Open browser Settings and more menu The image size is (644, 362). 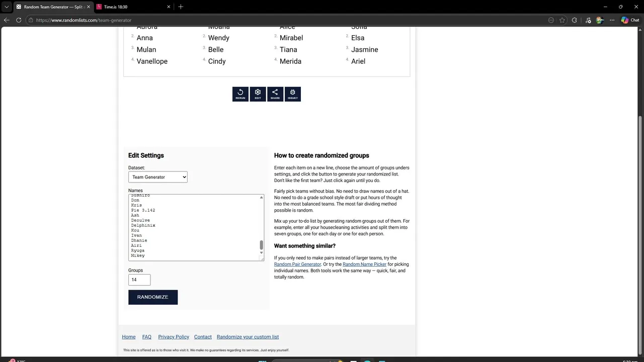pyautogui.click(x=612, y=20)
